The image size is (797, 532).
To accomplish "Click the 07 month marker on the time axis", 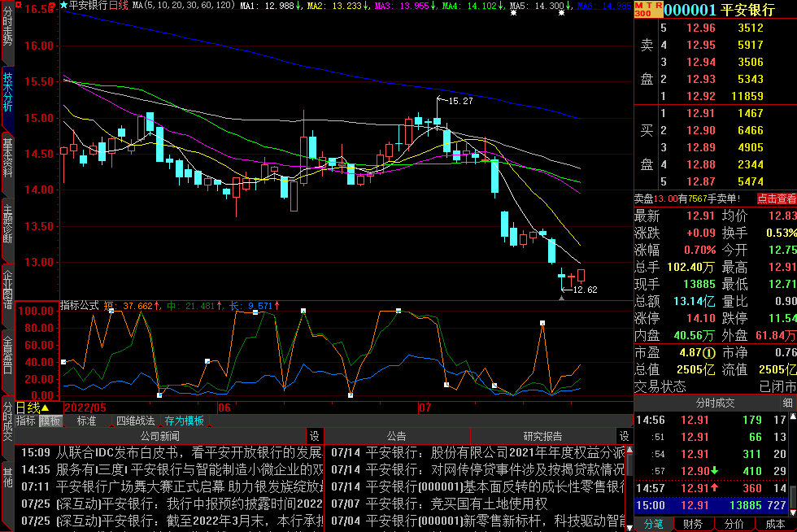I will (425, 408).
